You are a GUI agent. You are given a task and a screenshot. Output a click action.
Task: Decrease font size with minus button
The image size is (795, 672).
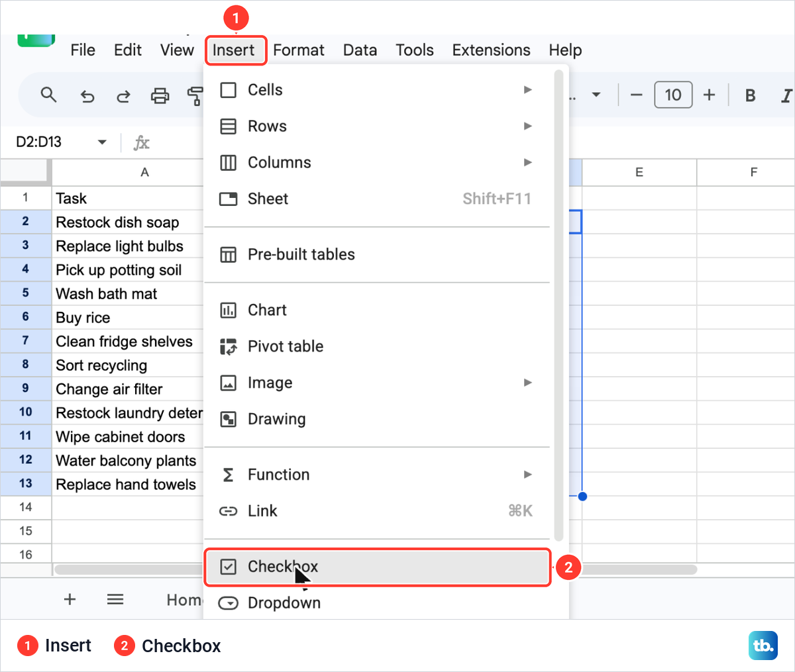point(637,95)
